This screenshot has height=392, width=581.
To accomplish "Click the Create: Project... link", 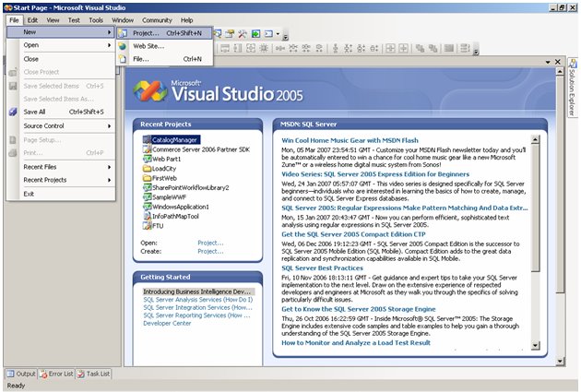I will [210, 251].
